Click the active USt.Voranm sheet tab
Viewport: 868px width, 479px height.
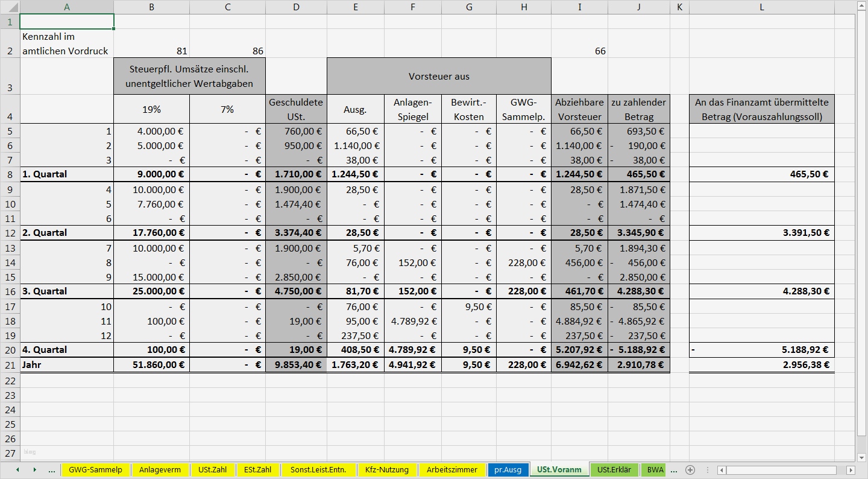point(559,470)
